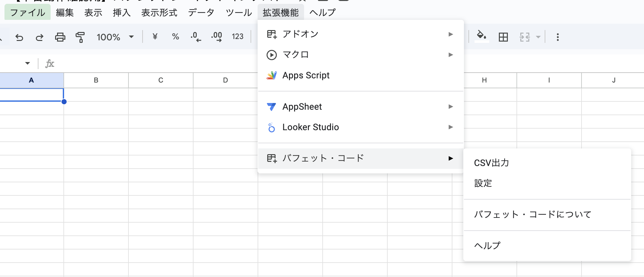The height and width of the screenshot is (277, 644).
Task: Decrease decimal places
Action: point(196,37)
